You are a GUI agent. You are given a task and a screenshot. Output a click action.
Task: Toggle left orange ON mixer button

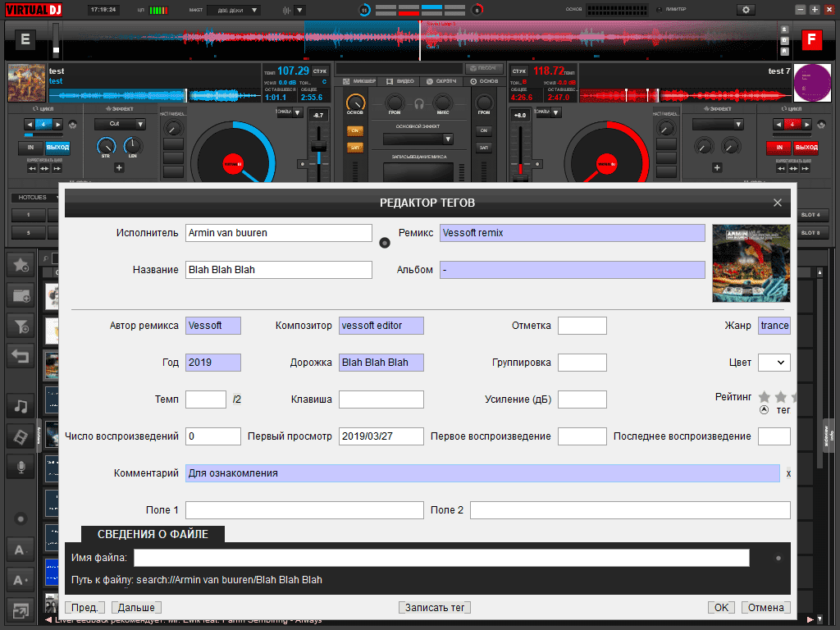[x=354, y=130]
